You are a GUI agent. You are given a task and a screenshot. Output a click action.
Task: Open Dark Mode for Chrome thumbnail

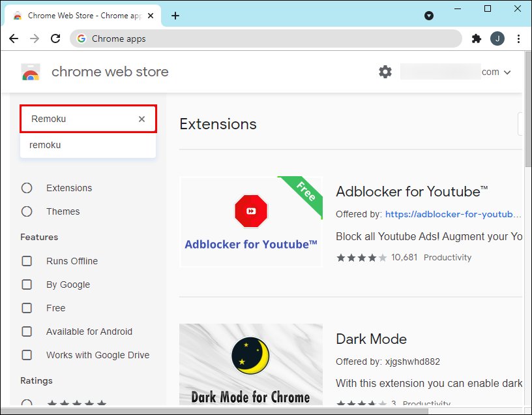pyautogui.click(x=251, y=364)
